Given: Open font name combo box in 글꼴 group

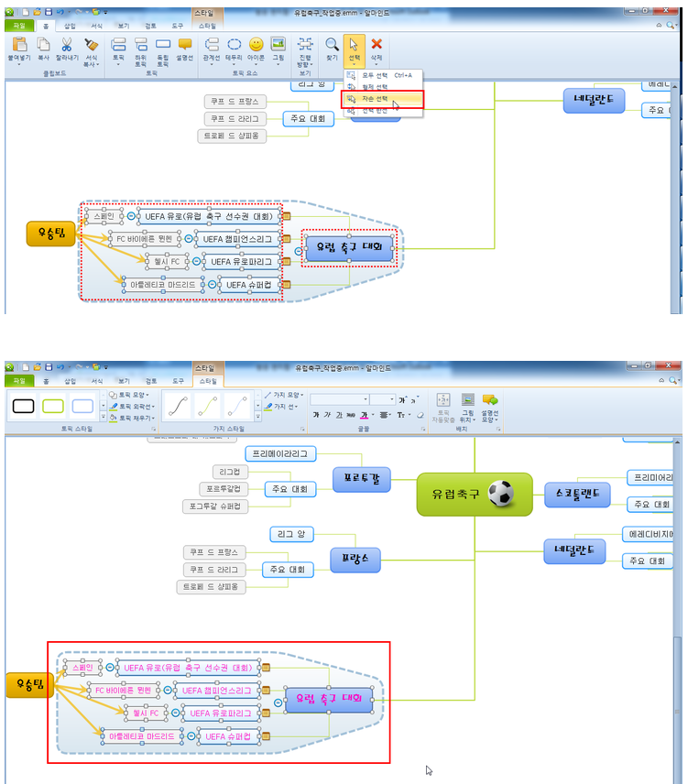Looking at the screenshot, I should (x=340, y=399).
